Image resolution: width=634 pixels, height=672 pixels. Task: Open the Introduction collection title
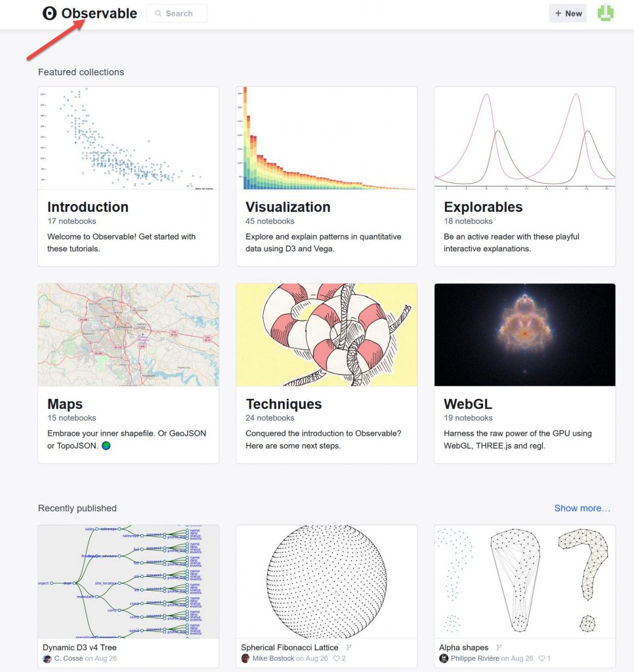pos(88,207)
